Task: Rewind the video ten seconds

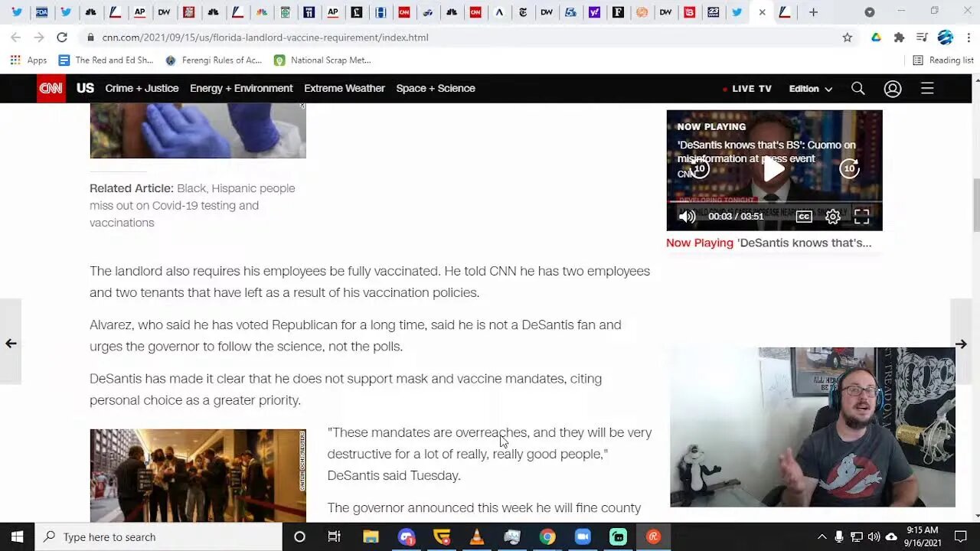Action: coord(699,168)
